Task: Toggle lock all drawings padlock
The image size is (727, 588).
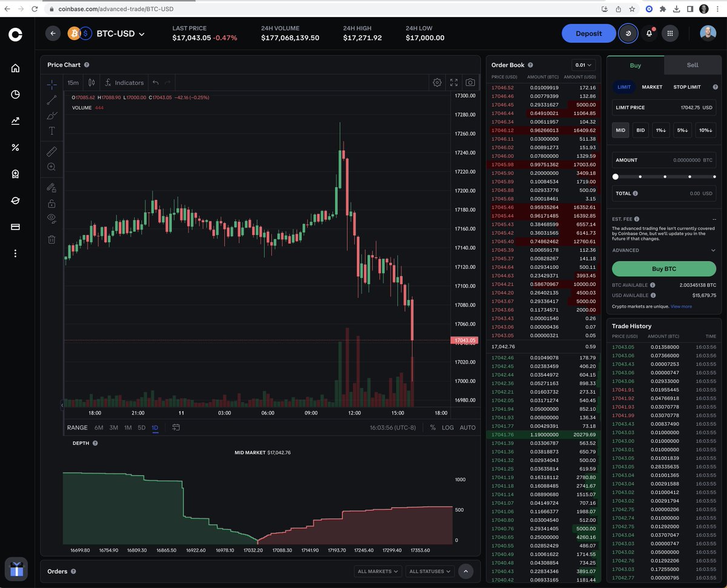Action: (x=52, y=203)
